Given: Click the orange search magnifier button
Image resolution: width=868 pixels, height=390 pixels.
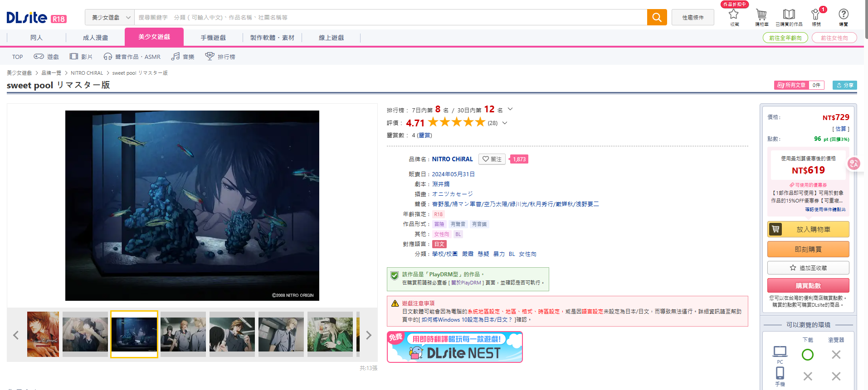Looking at the screenshot, I should coord(656,17).
